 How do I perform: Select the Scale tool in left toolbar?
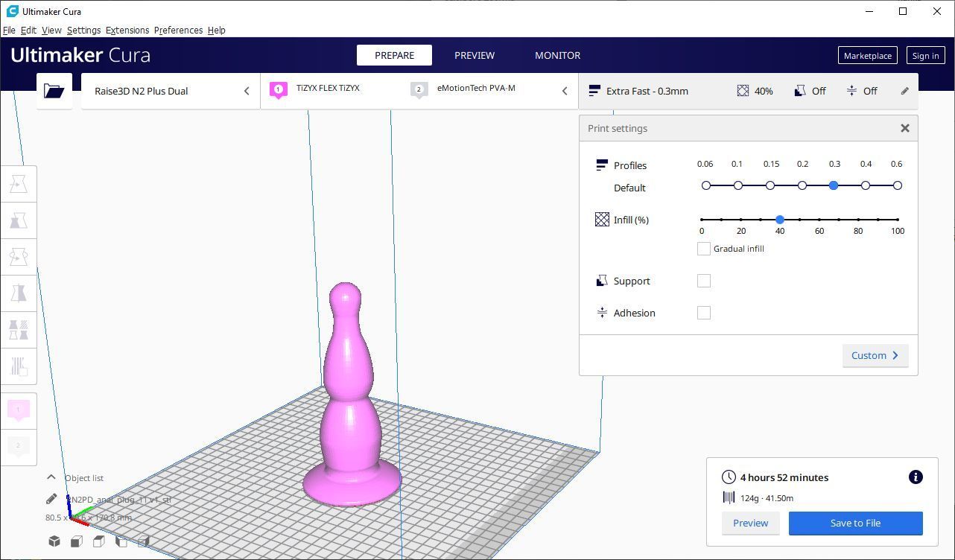tap(19, 220)
